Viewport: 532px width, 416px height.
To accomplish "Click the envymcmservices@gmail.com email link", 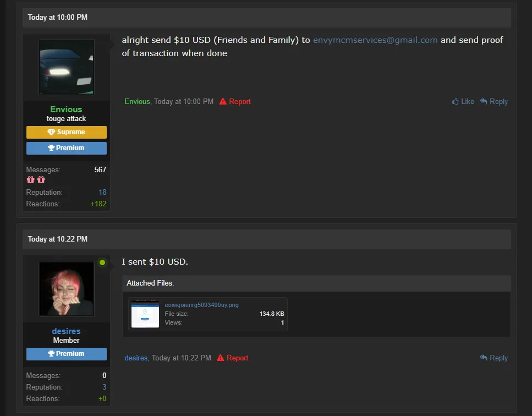I will pos(375,40).
